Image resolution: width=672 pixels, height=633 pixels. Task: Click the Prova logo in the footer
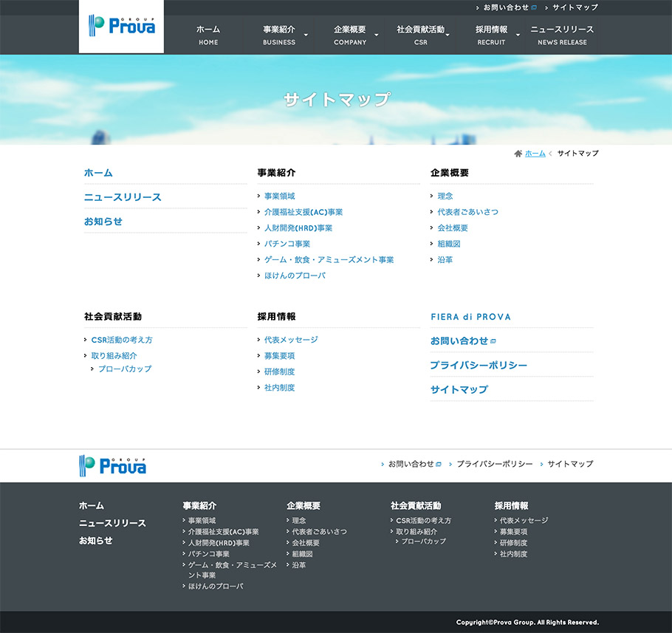tap(112, 465)
